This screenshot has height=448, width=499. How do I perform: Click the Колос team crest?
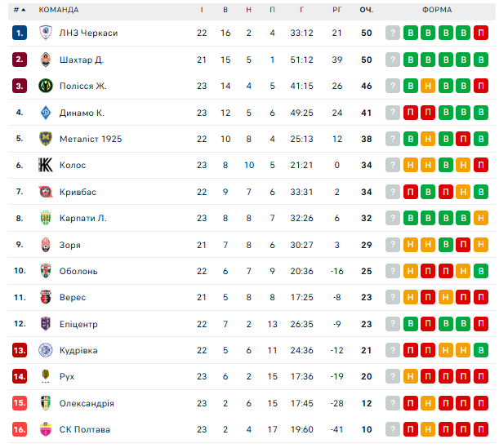tap(46, 166)
